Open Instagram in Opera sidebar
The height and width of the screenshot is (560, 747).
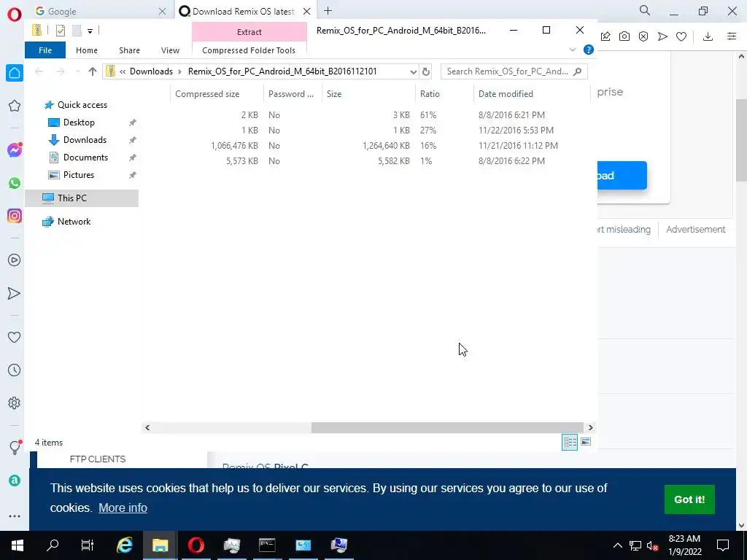point(15,216)
